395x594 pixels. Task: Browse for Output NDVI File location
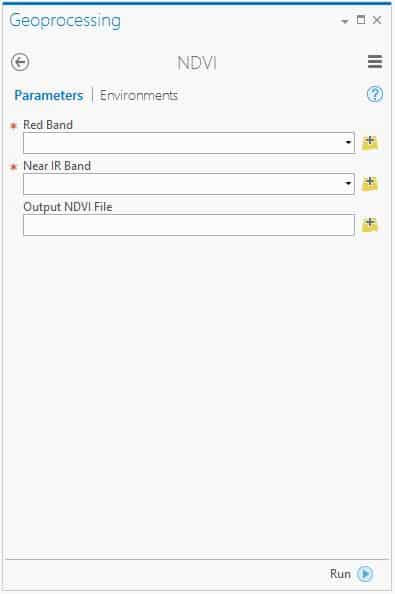click(x=370, y=225)
